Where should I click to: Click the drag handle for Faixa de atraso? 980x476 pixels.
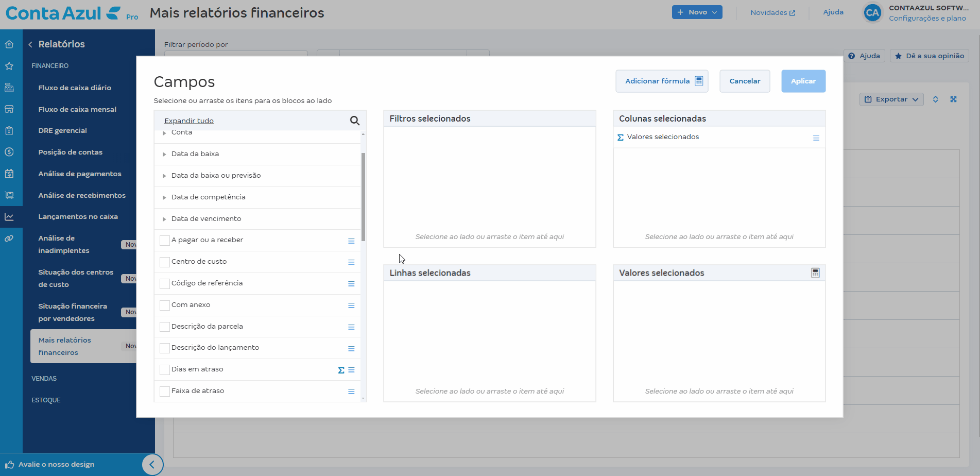point(351,392)
